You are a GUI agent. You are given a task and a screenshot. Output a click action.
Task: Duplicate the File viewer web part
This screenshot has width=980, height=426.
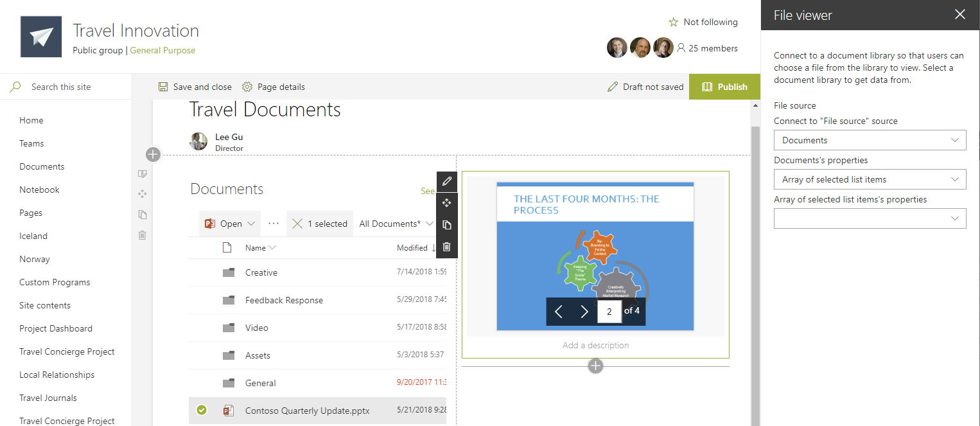point(446,224)
